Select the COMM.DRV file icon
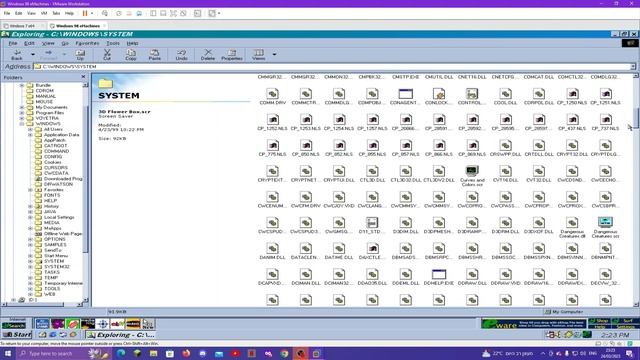The width and height of the screenshot is (640, 360). (x=273, y=94)
